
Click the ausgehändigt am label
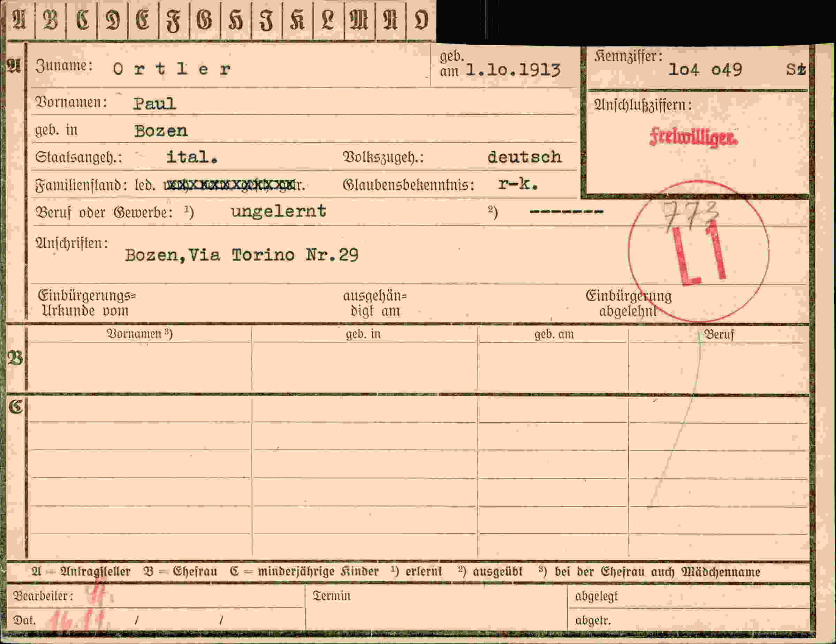[375, 304]
